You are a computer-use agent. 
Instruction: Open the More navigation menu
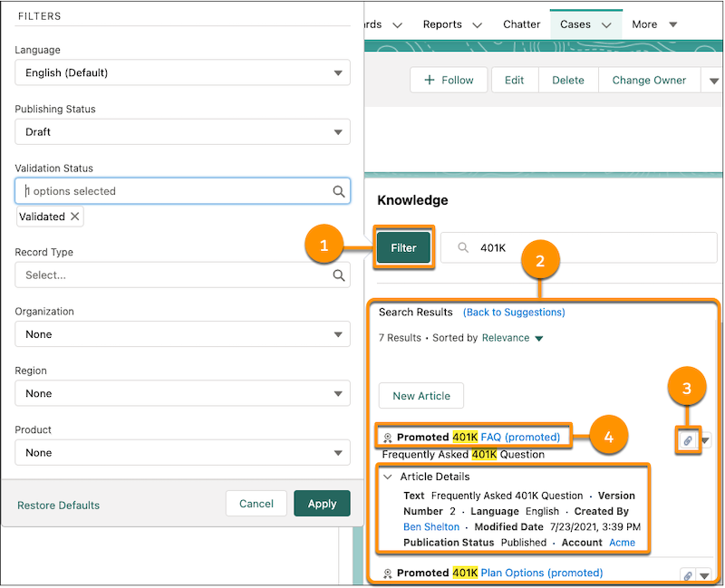click(654, 24)
